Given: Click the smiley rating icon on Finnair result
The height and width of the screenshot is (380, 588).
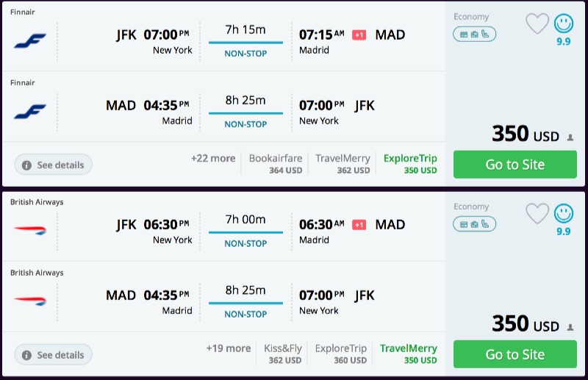Looking at the screenshot, I should 564,24.
